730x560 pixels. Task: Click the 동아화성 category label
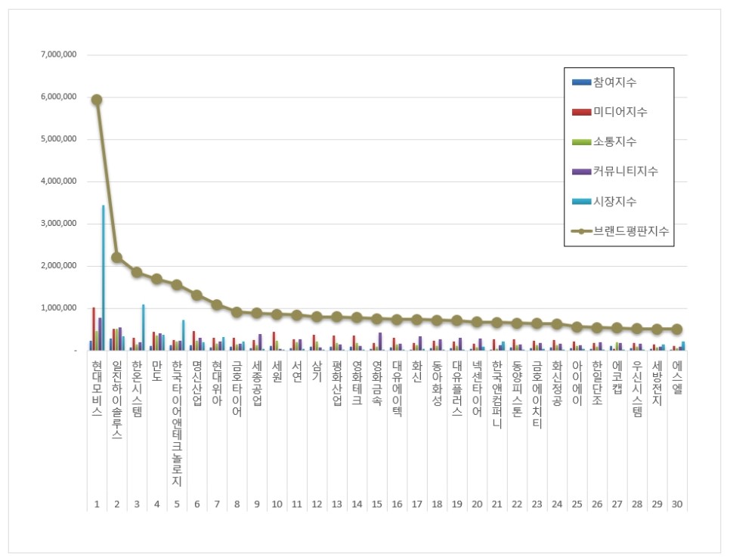tap(437, 382)
